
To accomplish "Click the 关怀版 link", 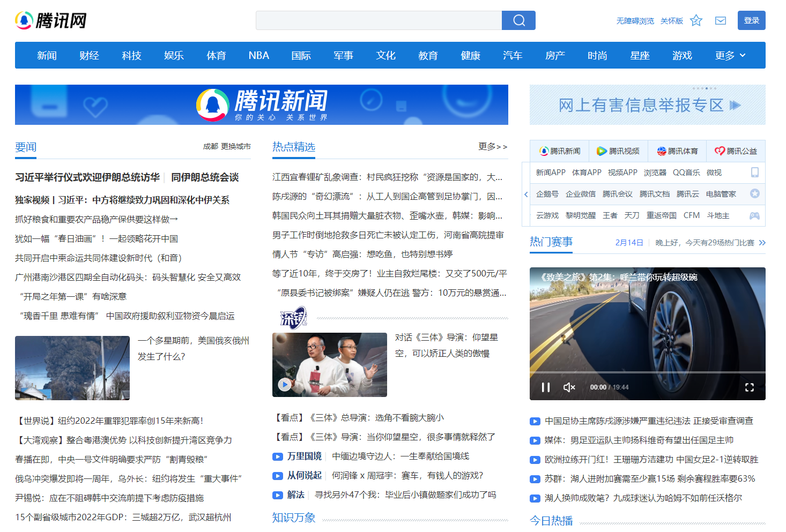I will 672,21.
